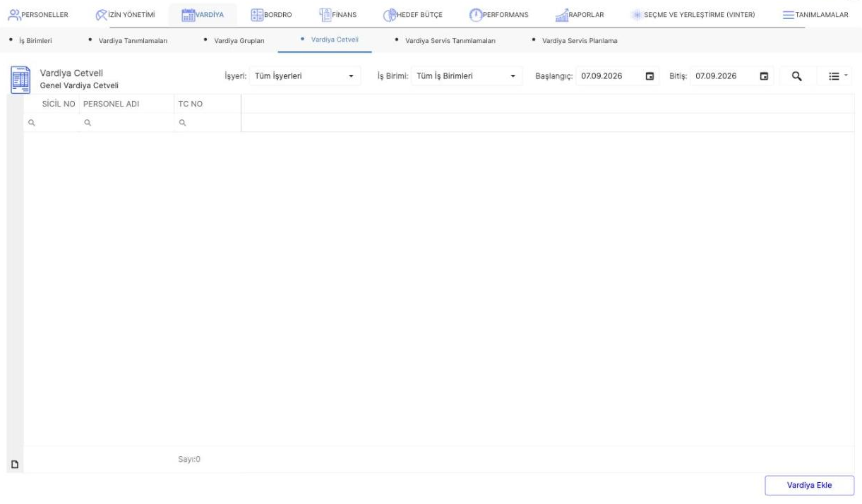This screenshot has width=862, height=504.
Task: Select the Vardiya module tab
Action: pyautogui.click(x=203, y=14)
